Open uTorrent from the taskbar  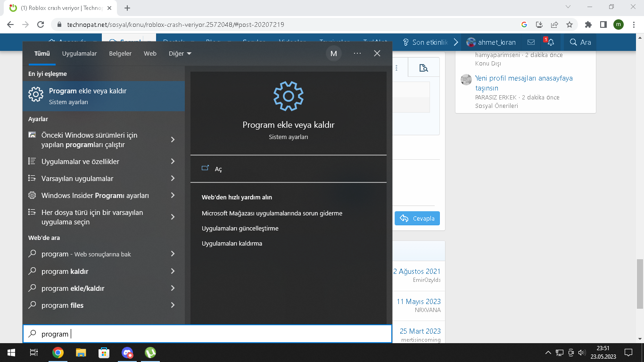tap(150, 353)
